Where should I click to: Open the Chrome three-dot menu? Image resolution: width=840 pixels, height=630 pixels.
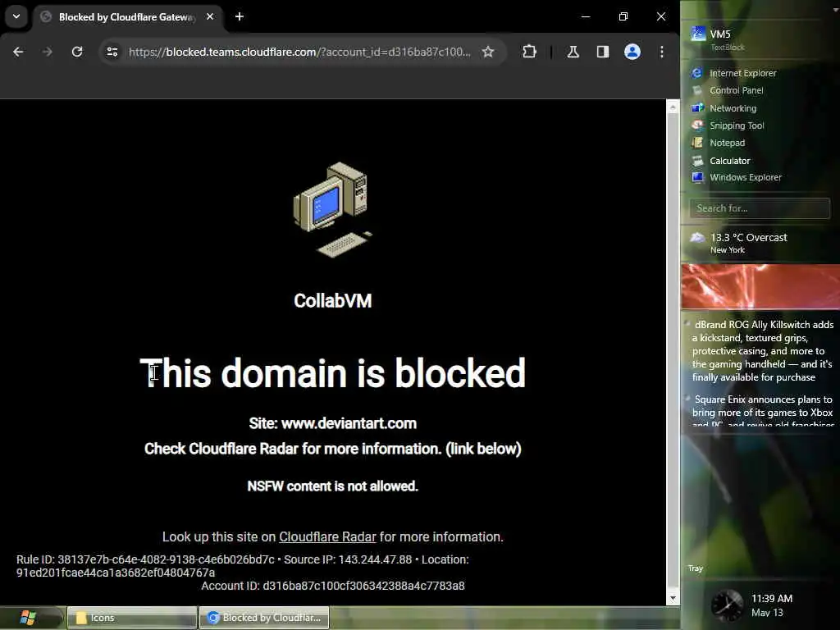pyautogui.click(x=662, y=52)
